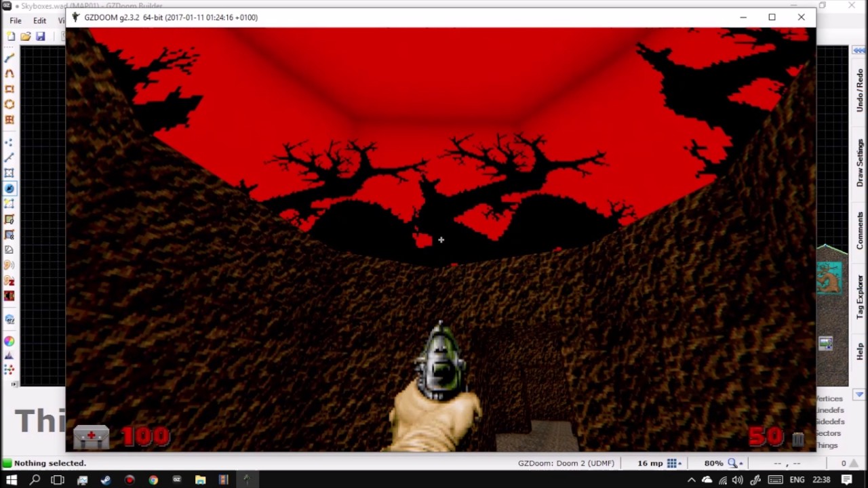
Task: Open the Comments side tab
Action: coord(860,230)
